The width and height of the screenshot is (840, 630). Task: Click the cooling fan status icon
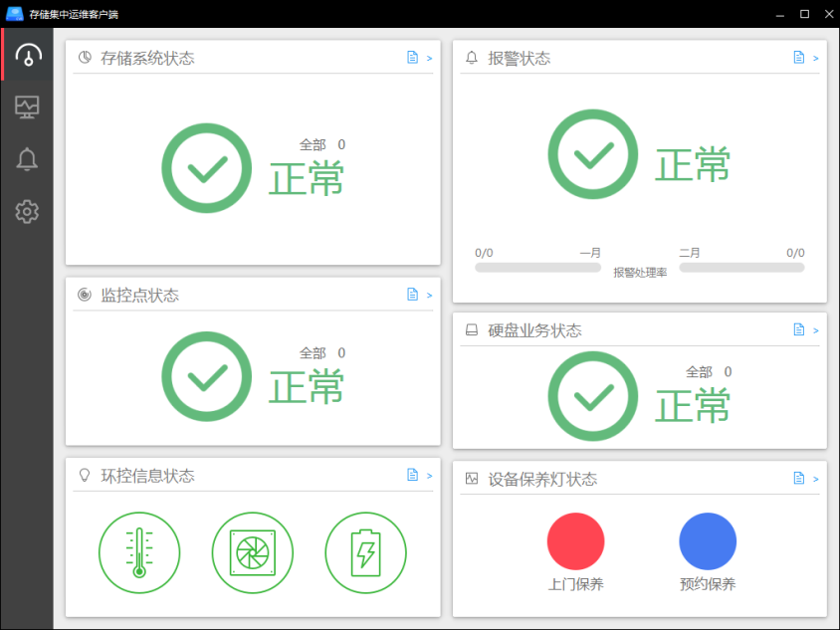click(x=253, y=552)
